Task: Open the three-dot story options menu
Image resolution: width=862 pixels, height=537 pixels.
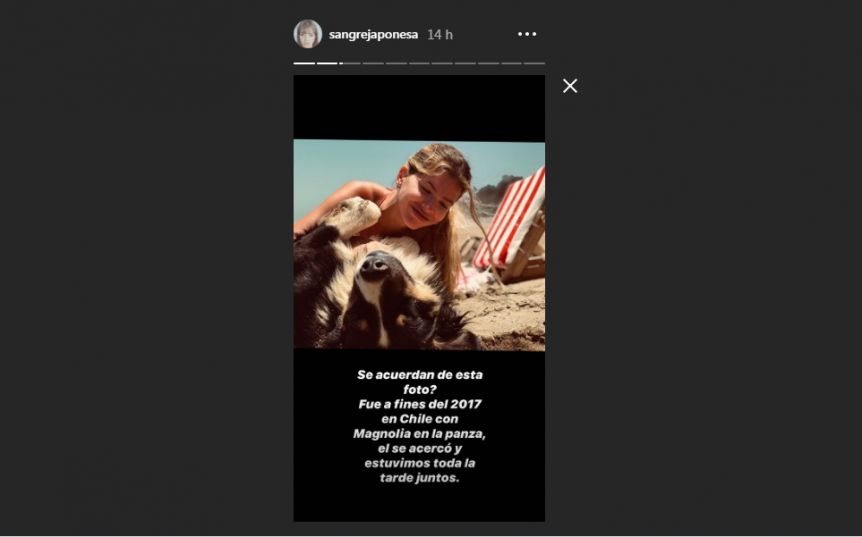Action: (x=527, y=34)
